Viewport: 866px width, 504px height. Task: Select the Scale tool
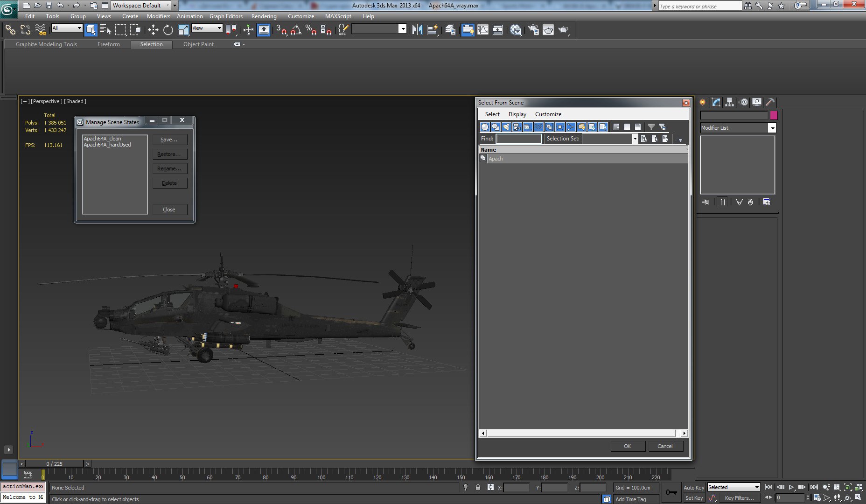[183, 30]
